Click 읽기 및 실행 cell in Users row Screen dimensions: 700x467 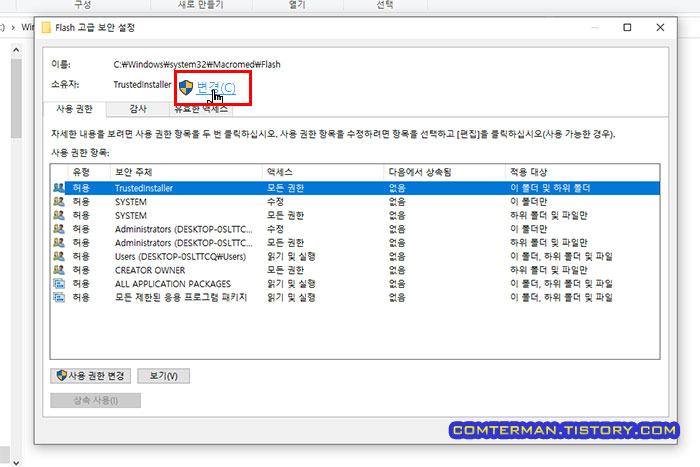coord(291,257)
